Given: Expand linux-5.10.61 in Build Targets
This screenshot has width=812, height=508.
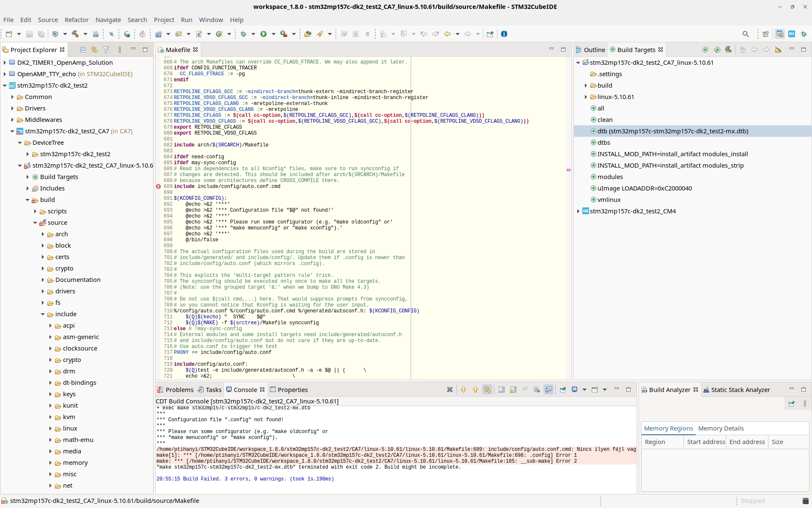Looking at the screenshot, I should coord(586,97).
